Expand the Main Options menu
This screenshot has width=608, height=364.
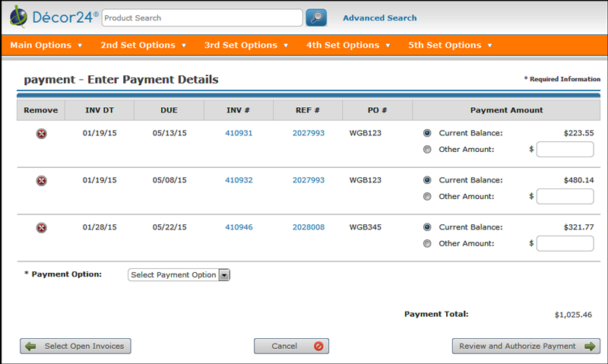(x=46, y=46)
